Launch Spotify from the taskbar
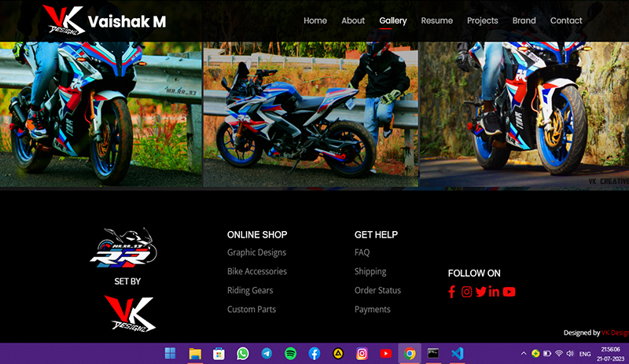 290,354
